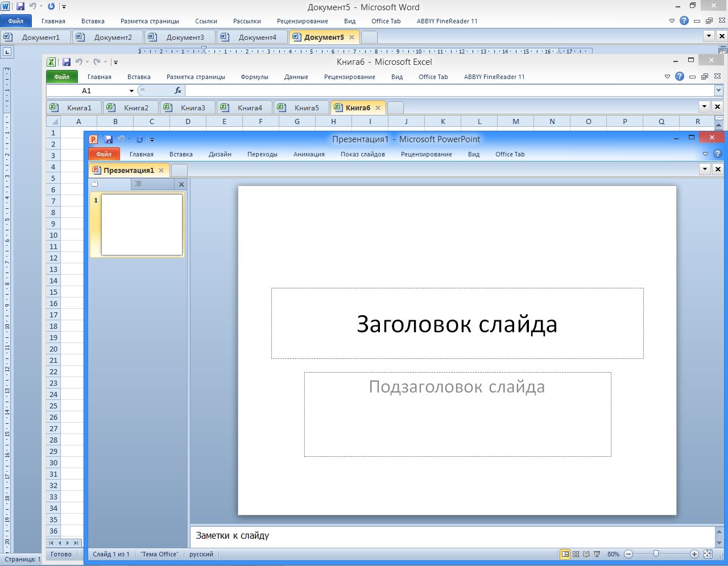This screenshot has width=728, height=566.
Task: Select Excel column header B
Action: click(115, 121)
